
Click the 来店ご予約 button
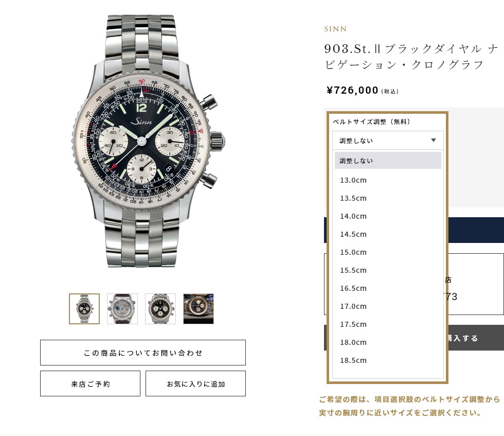pos(90,383)
